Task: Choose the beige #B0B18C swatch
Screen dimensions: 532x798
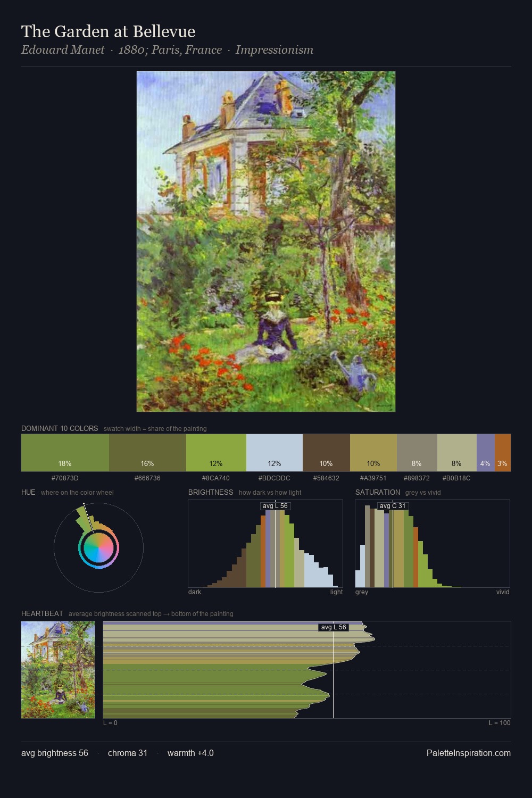Action: pos(457,453)
